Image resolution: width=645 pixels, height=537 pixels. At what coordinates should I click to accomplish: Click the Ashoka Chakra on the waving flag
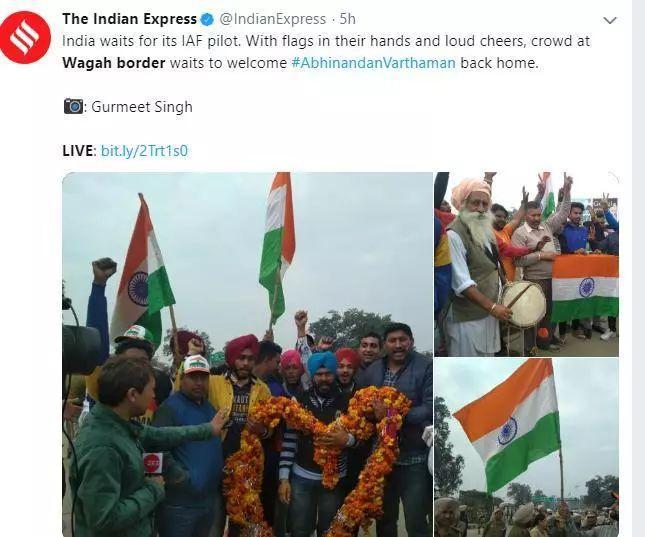507,431
